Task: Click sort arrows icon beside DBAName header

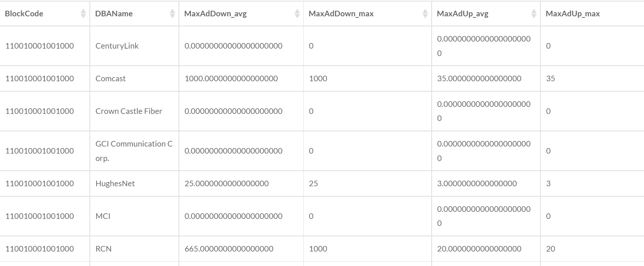Action: [172, 14]
